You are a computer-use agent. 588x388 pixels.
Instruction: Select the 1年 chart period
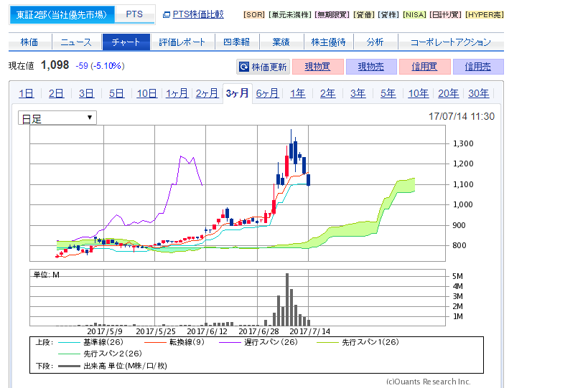tap(298, 93)
